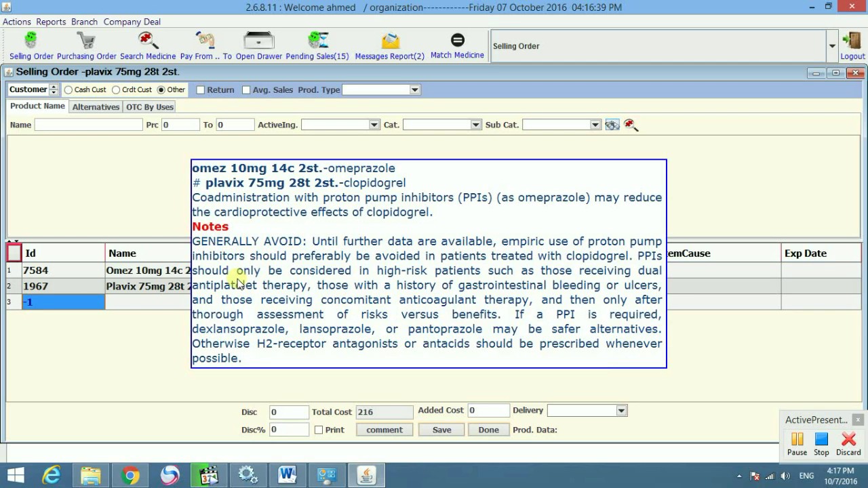The width and height of the screenshot is (868, 488).
Task: Click the highlighted -1 Id cell
Action: click(63, 302)
